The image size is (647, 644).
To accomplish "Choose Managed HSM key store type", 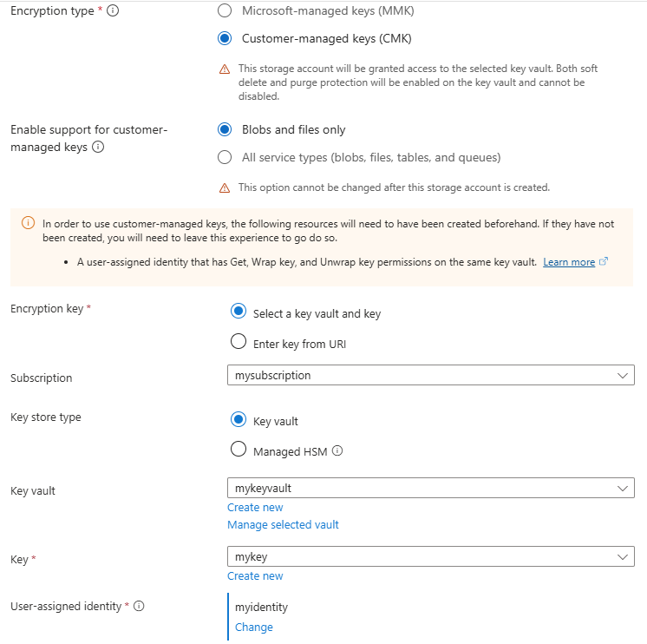I will click(239, 449).
